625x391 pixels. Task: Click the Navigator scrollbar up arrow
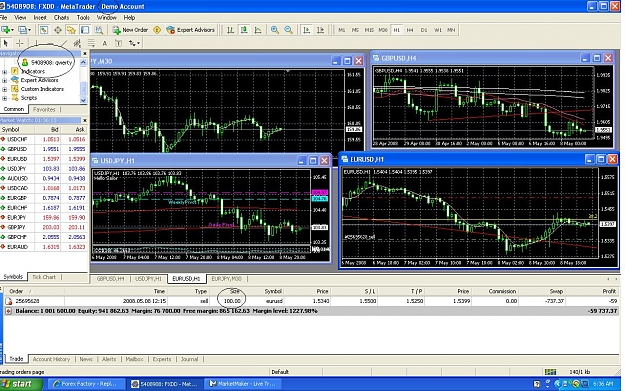pos(83,62)
